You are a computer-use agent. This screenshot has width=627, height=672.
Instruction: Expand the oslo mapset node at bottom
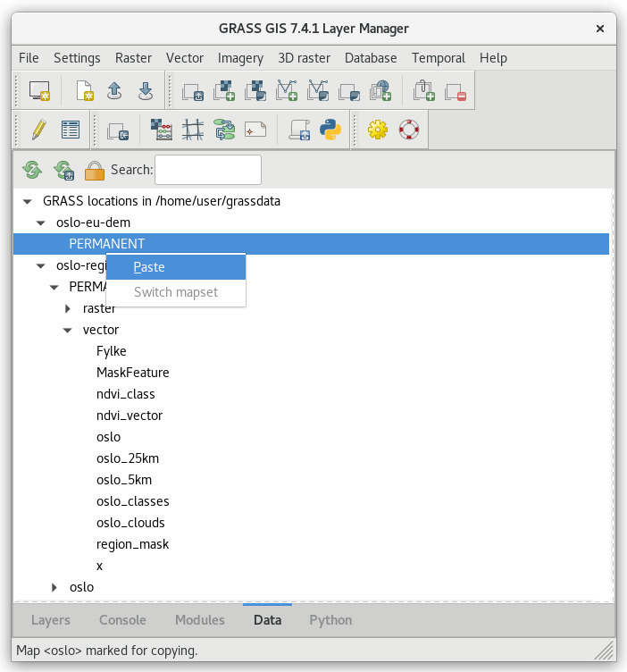[54, 587]
